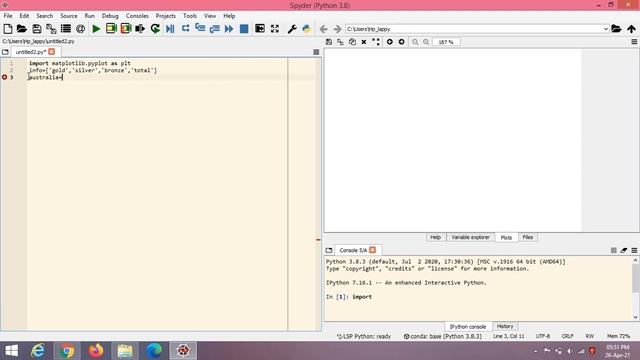Zoom out plot magnifier icon
Viewport: 640px width, 360px height.
415,42
